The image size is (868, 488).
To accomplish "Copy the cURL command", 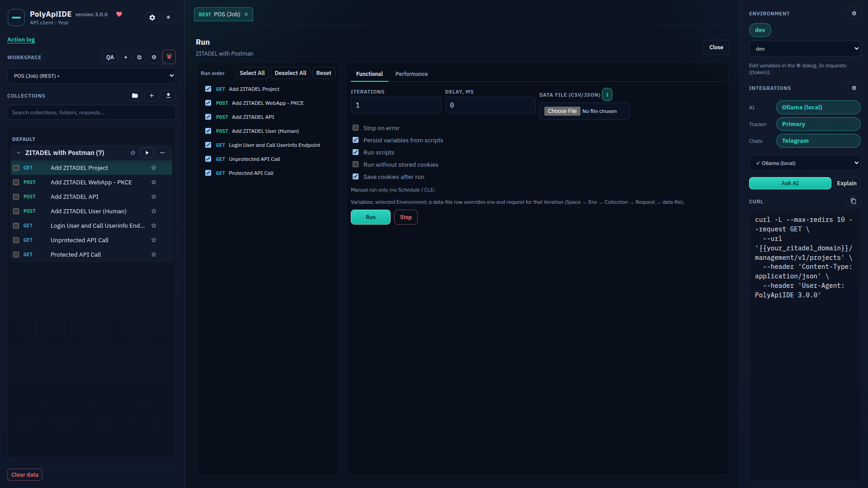I will click(853, 201).
